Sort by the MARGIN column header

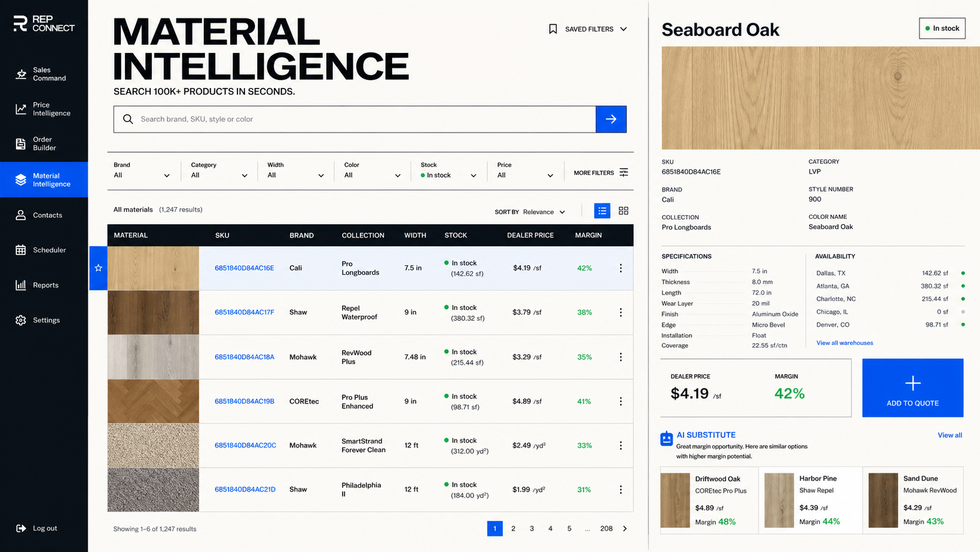point(588,235)
